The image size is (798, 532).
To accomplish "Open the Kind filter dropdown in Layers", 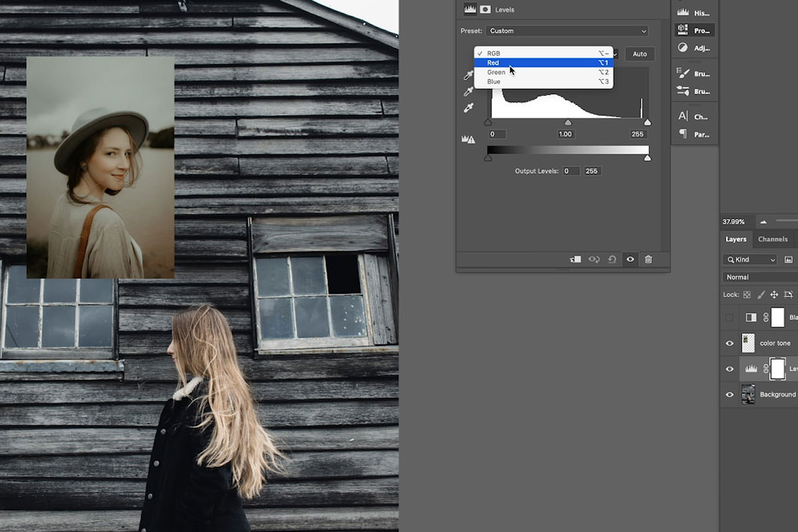I will point(749,259).
